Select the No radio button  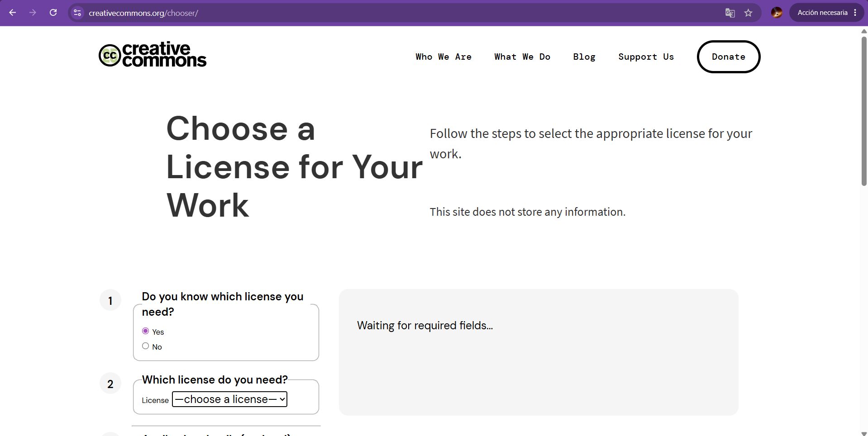tap(145, 346)
